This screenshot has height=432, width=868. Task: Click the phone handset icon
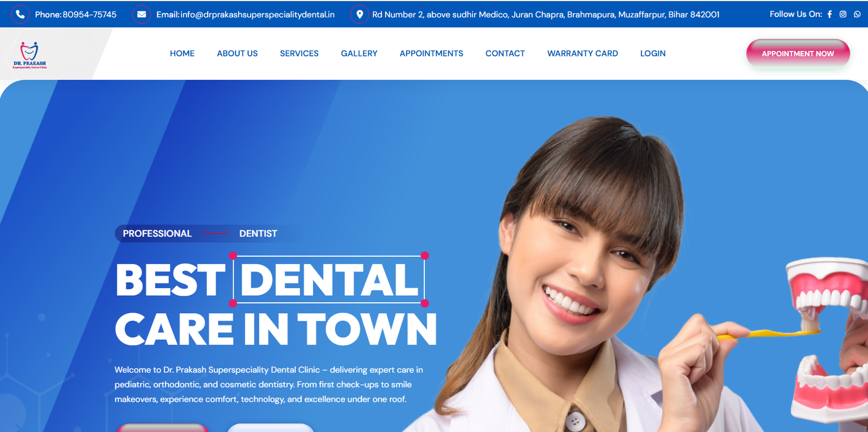[20, 14]
